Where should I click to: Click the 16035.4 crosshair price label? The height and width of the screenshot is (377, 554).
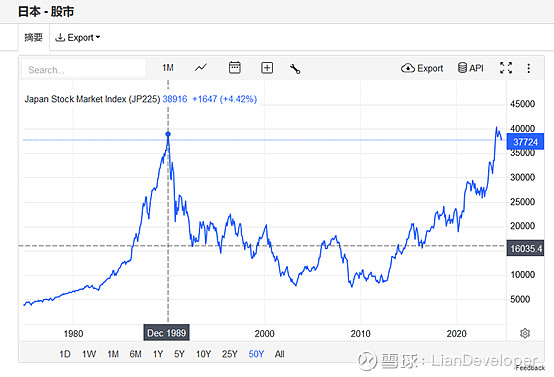click(x=525, y=248)
